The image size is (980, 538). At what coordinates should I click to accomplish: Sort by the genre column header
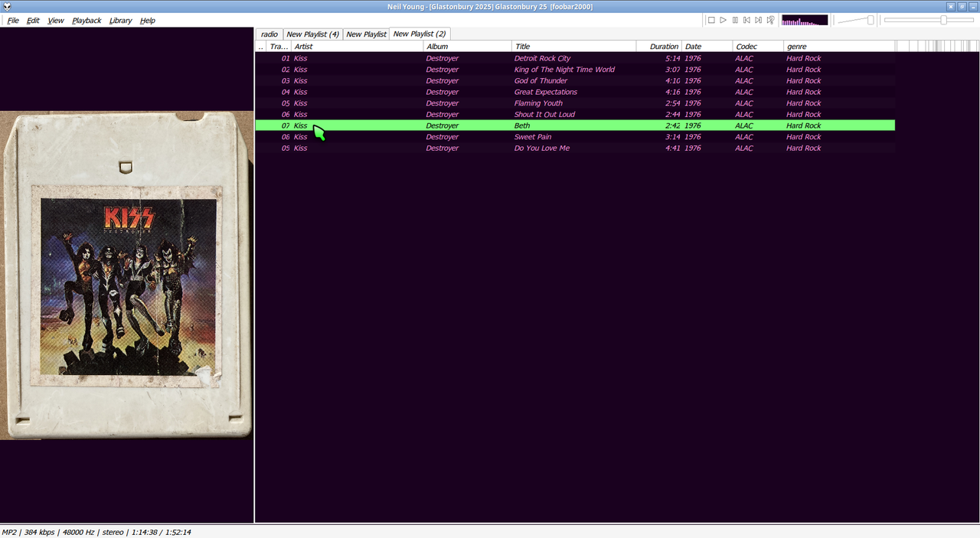[839, 47]
